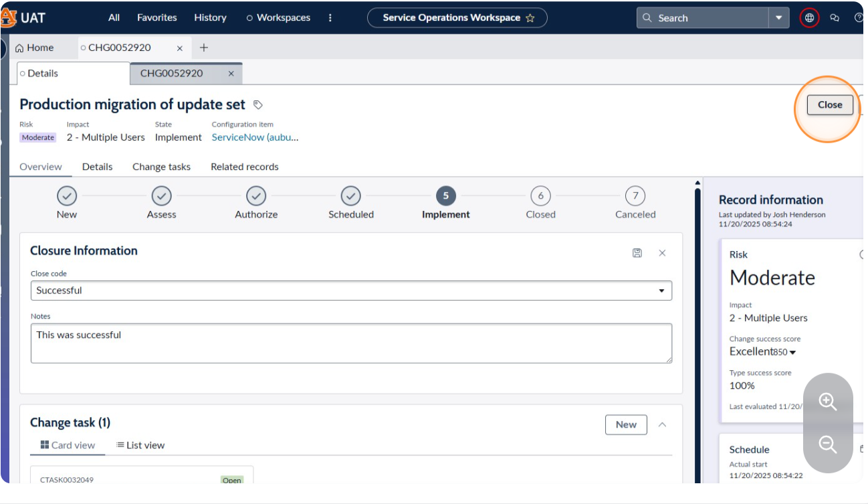Click the Close button
This screenshot has height=504, width=868.
830,104
